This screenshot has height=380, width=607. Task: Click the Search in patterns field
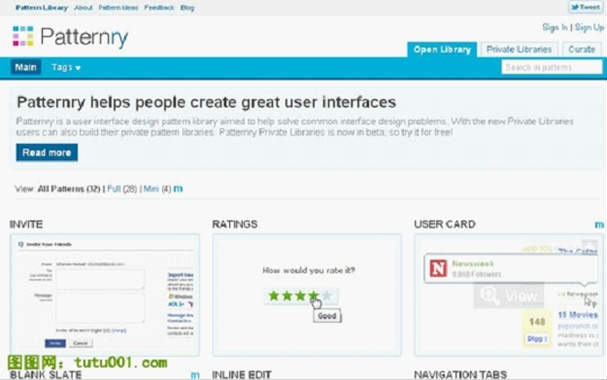point(552,67)
